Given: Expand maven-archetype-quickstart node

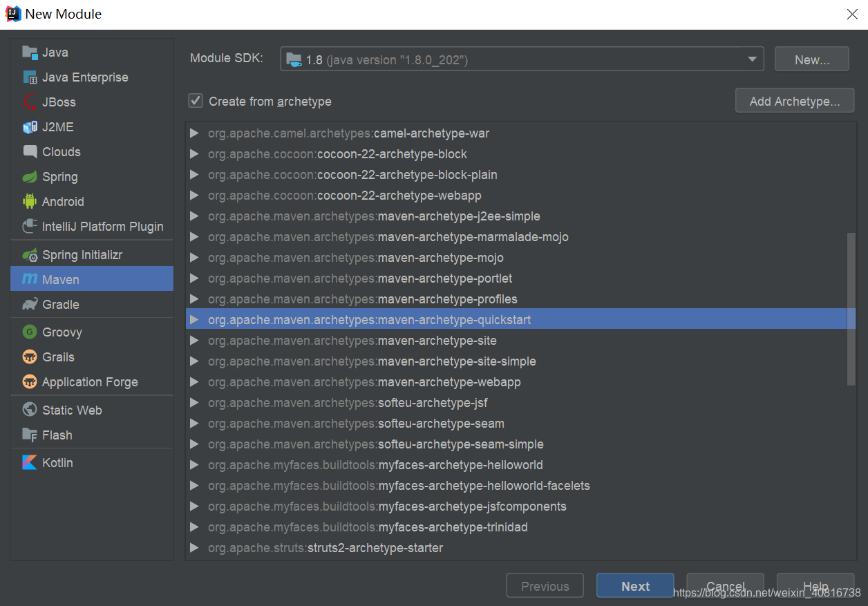Looking at the screenshot, I should [x=194, y=320].
